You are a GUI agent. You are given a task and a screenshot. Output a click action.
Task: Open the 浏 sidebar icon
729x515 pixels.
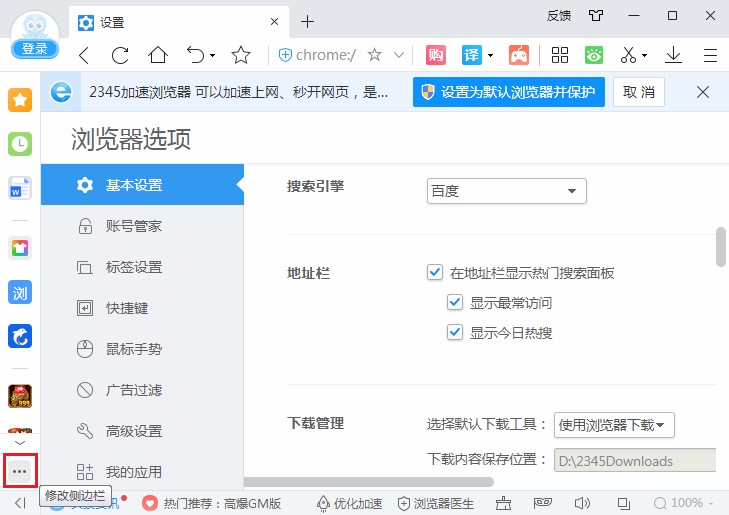(x=20, y=292)
